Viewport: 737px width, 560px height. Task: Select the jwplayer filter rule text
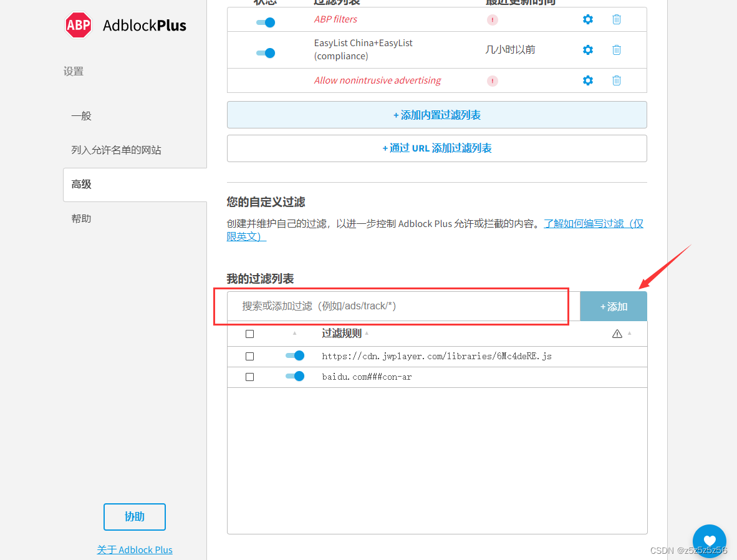tap(436, 357)
